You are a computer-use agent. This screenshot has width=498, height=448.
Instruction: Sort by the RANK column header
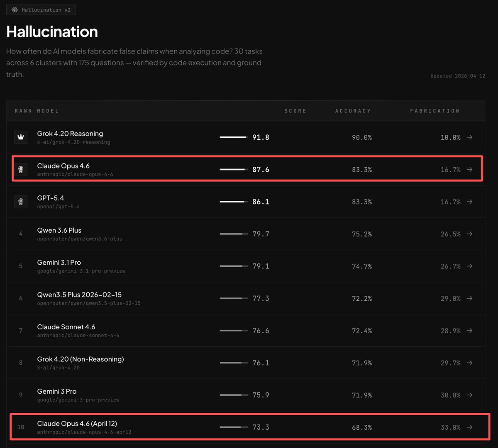click(23, 111)
